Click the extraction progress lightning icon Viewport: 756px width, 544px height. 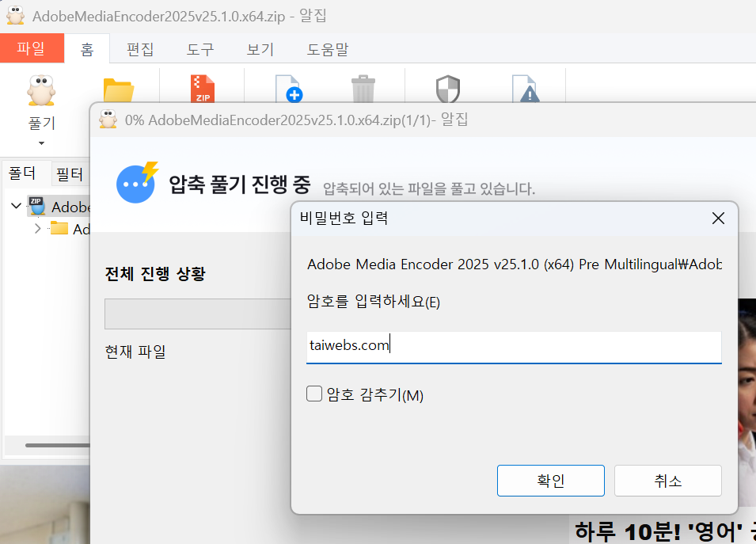tap(138, 182)
